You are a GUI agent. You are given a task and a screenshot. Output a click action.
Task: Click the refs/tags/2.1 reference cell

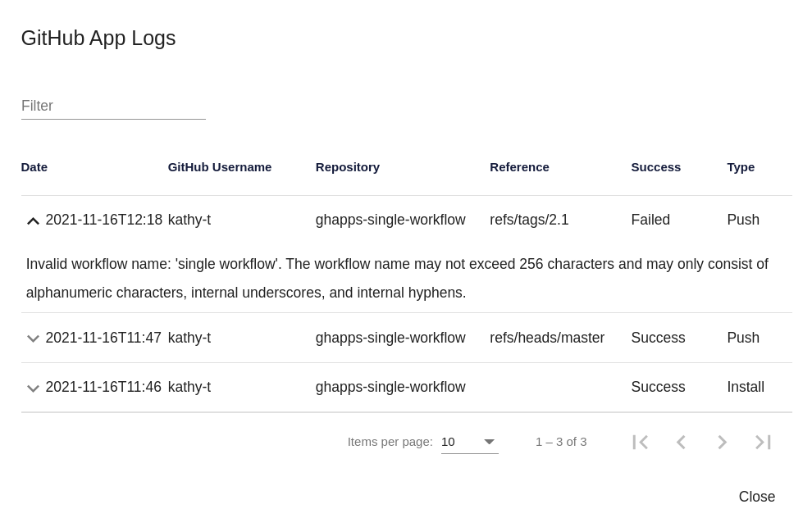pyautogui.click(x=529, y=220)
